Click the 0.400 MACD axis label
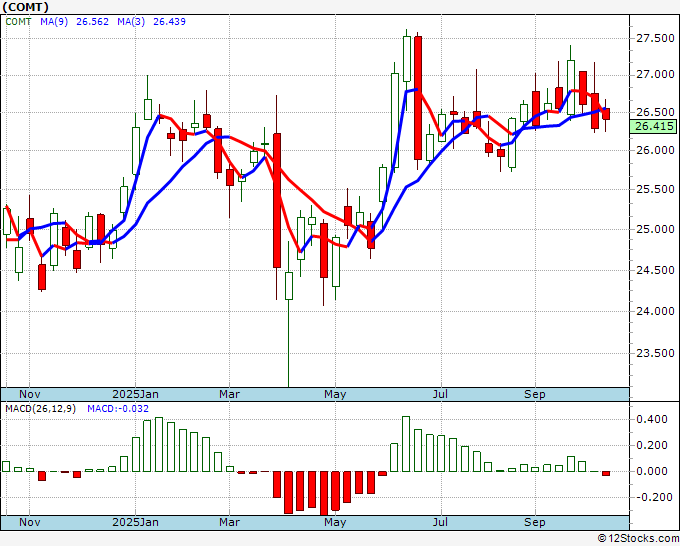680x546 pixels. (x=652, y=419)
